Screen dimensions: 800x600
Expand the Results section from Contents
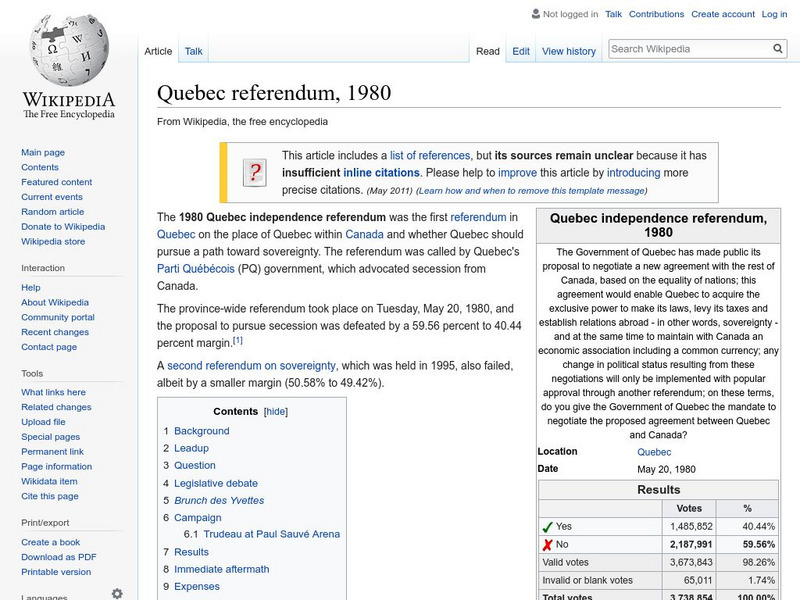[190, 551]
